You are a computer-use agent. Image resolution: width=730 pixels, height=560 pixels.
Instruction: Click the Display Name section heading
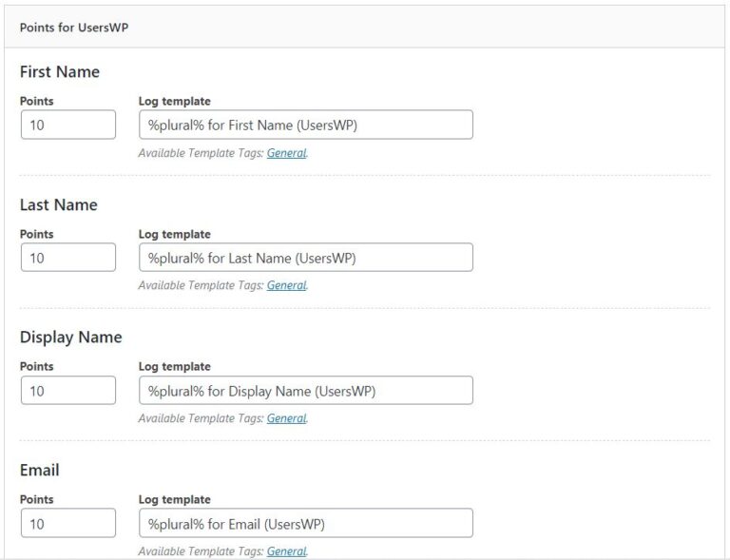tap(70, 338)
